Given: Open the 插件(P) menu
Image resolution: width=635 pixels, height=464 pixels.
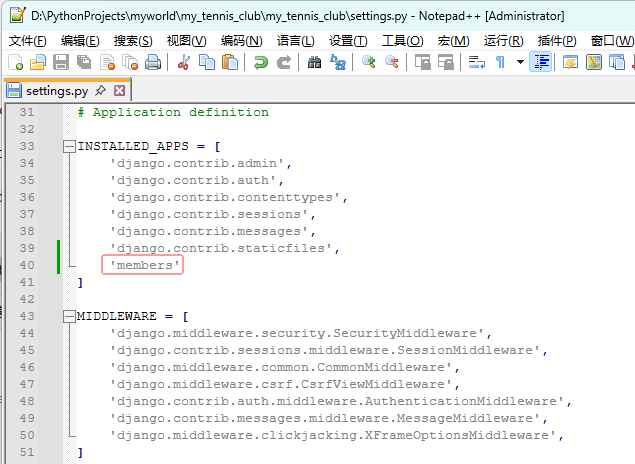Looking at the screenshot, I should click(557, 41).
